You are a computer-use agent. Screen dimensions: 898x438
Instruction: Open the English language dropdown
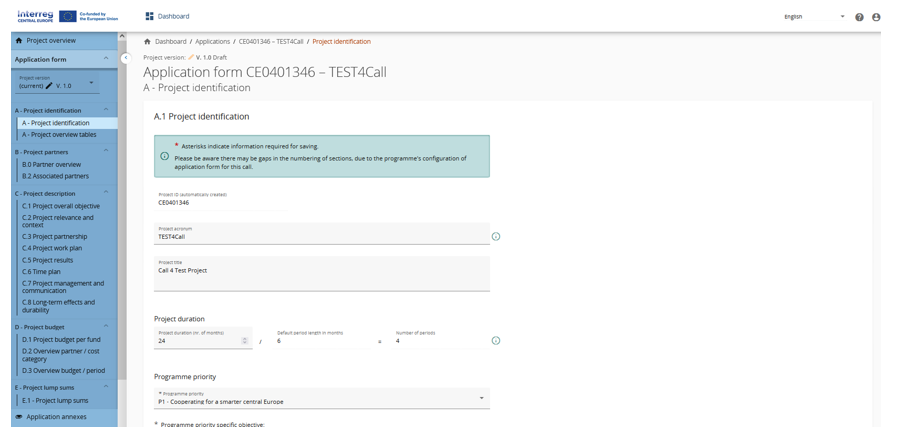pos(814,17)
